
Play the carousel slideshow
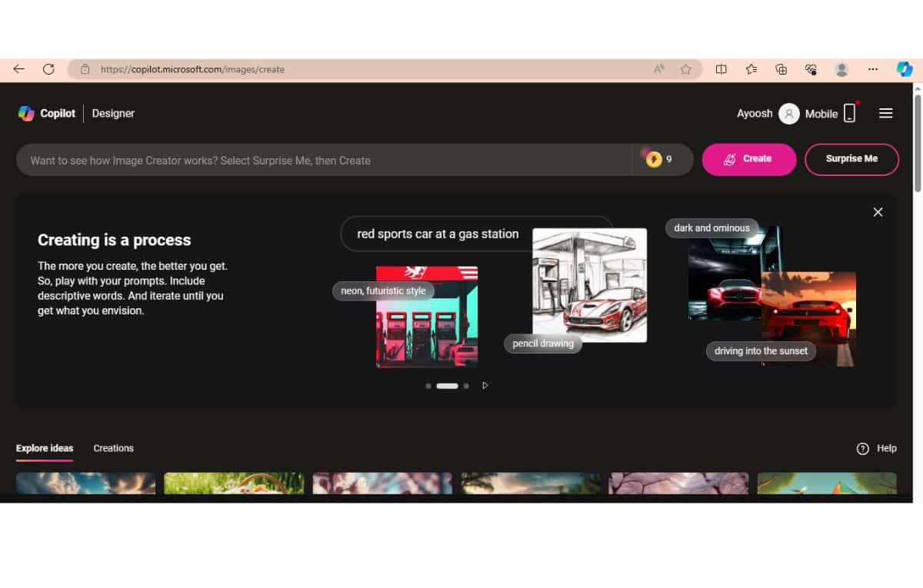coord(485,386)
